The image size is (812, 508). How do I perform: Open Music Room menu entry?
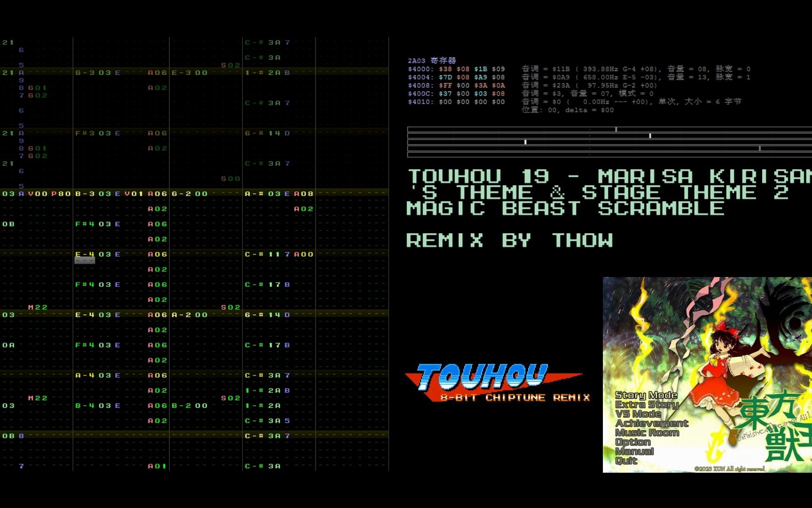click(647, 433)
